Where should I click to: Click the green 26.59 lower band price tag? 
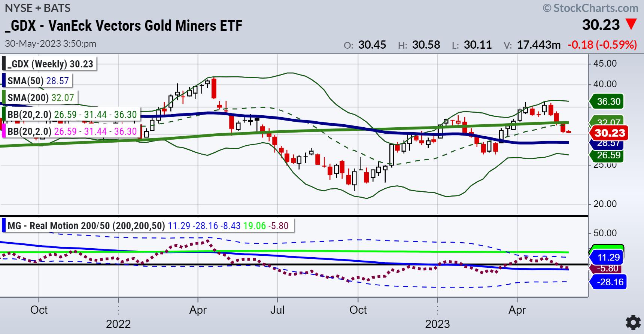click(x=607, y=155)
